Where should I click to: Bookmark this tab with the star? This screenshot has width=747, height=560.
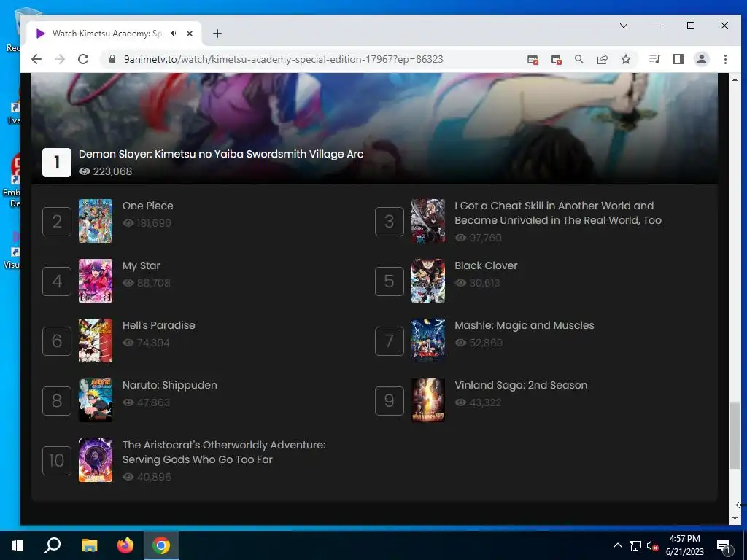pos(626,59)
